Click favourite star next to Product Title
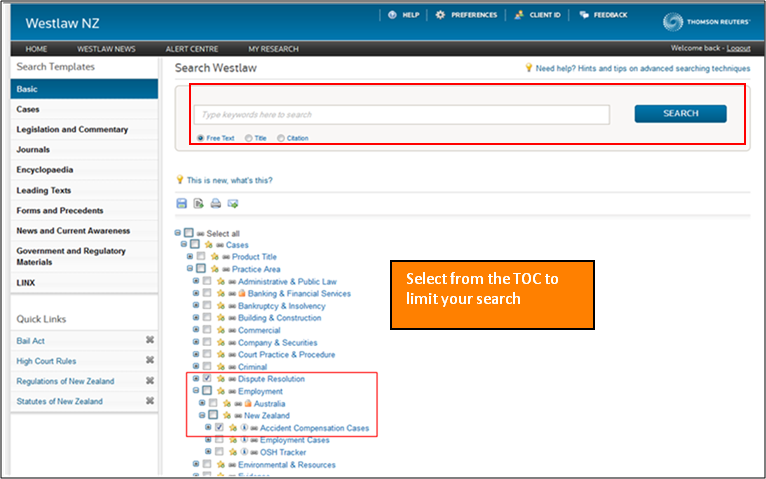 coord(214,256)
